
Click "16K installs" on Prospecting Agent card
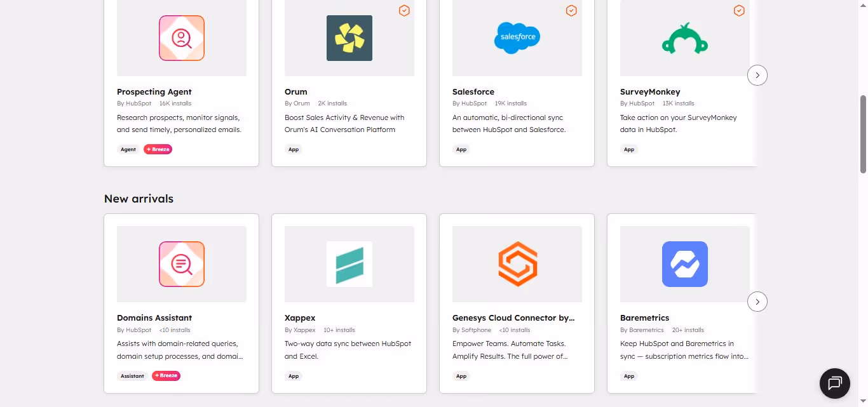(x=175, y=103)
